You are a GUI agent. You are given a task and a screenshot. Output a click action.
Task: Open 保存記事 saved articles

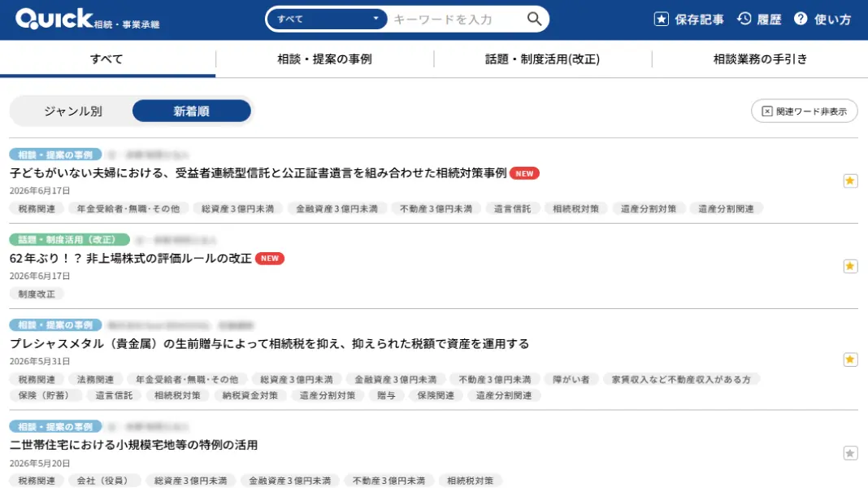point(688,20)
